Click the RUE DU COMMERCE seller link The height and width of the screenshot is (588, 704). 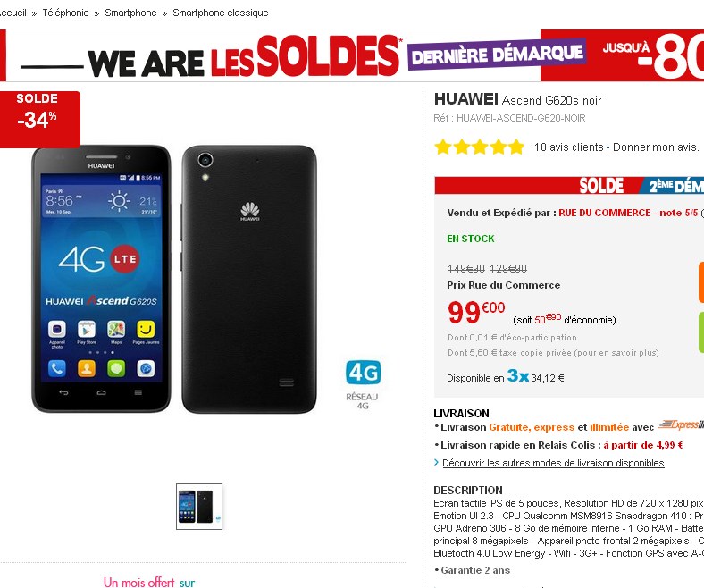coord(604,213)
